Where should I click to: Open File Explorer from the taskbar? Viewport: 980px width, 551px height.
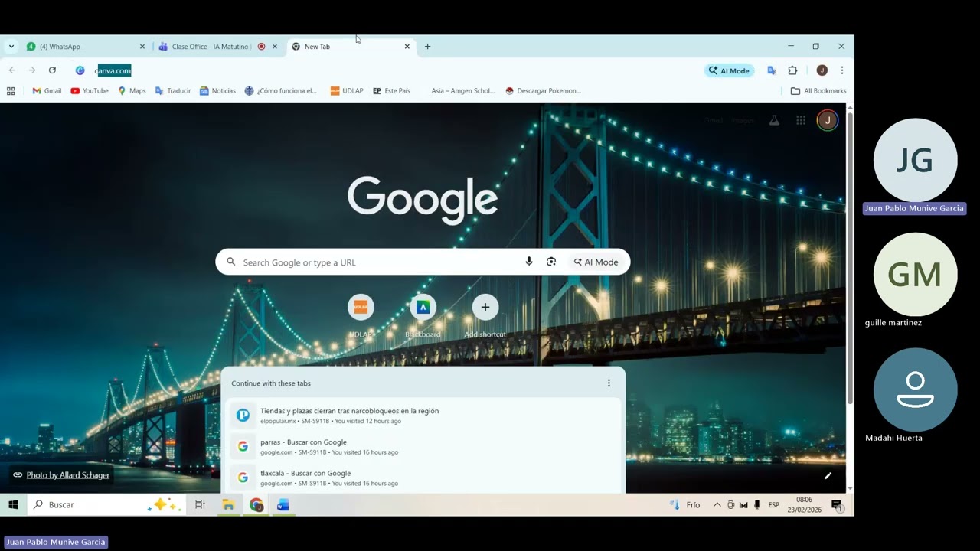pos(228,505)
